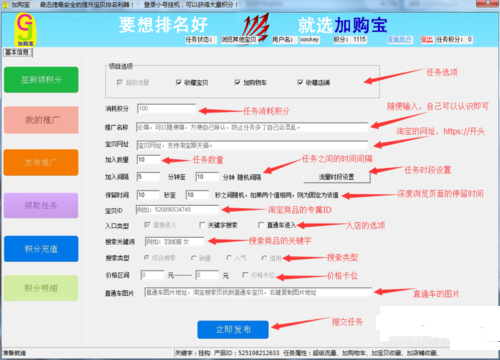This screenshot has width=500, height=360.
Task: Click the 价格区间 maximum price field
Action: tap(207, 275)
